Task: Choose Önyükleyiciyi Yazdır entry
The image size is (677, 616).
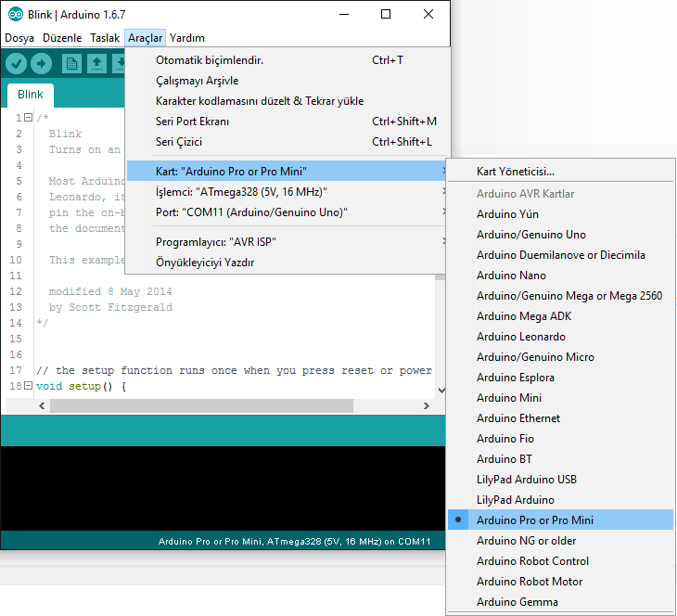Action: 287,263
